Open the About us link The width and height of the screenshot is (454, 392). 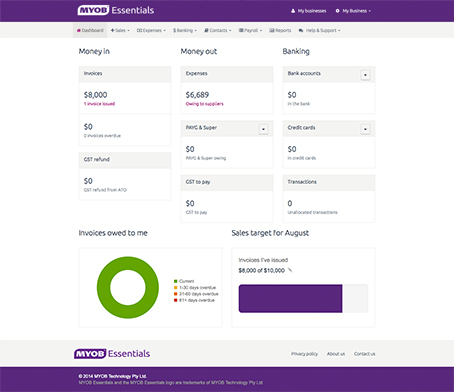pyautogui.click(x=336, y=354)
